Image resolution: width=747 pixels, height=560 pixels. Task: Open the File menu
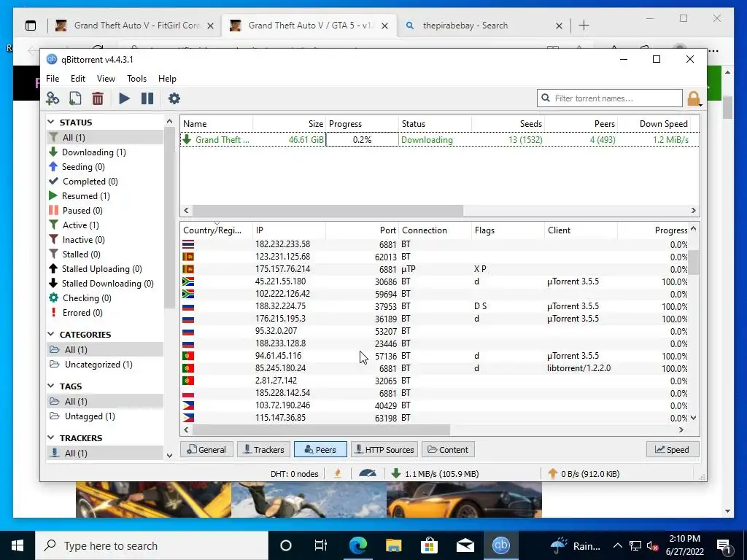[53, 79]
